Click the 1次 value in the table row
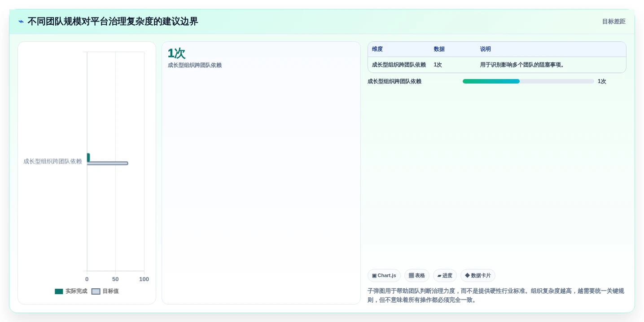 coord(438,65)
